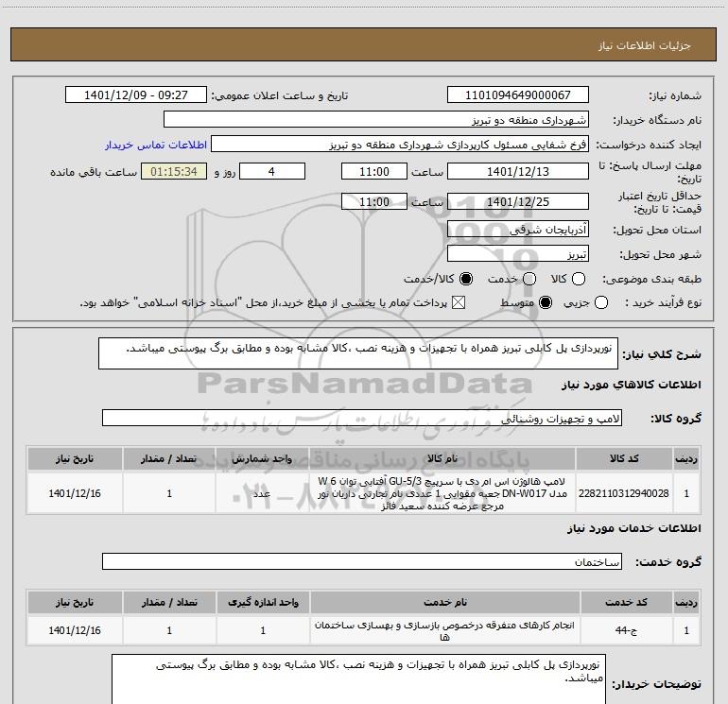The image size is (728, 704).
Task: Click the response deadline date 1401/12/13
Action: click(518, 171)
